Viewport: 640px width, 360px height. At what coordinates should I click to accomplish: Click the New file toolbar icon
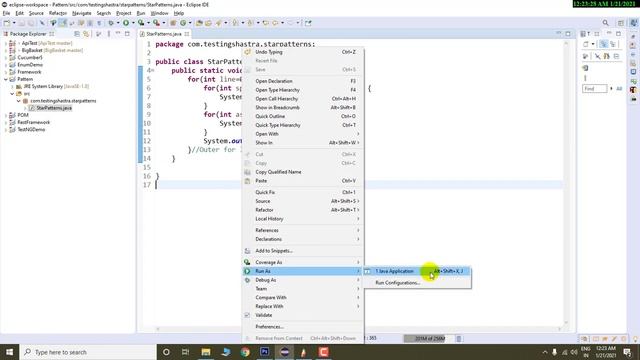[7, 23]
